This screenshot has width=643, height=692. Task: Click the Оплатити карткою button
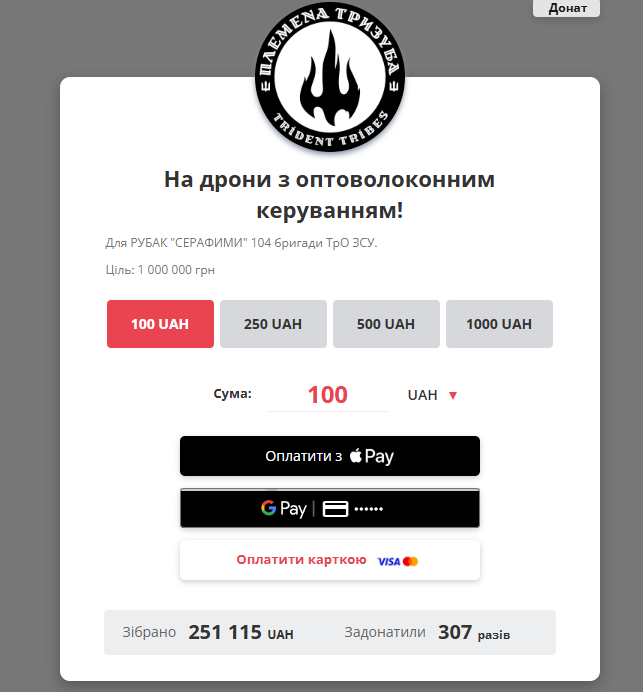point(330,560)
